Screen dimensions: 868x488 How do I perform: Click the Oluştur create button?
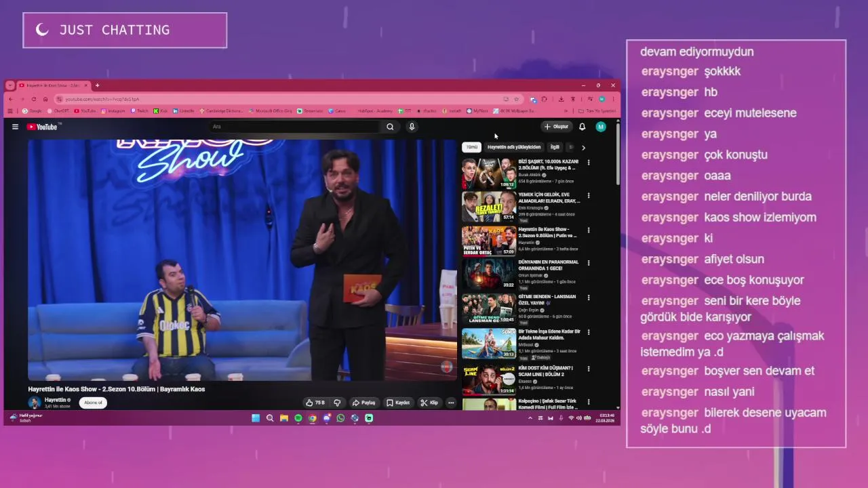point(556,127)
